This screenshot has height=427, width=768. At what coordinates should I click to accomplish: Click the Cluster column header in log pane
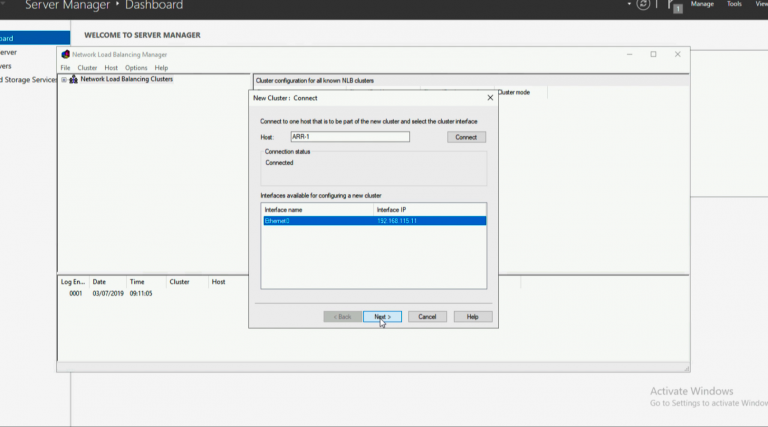click(x=187, y=282)
